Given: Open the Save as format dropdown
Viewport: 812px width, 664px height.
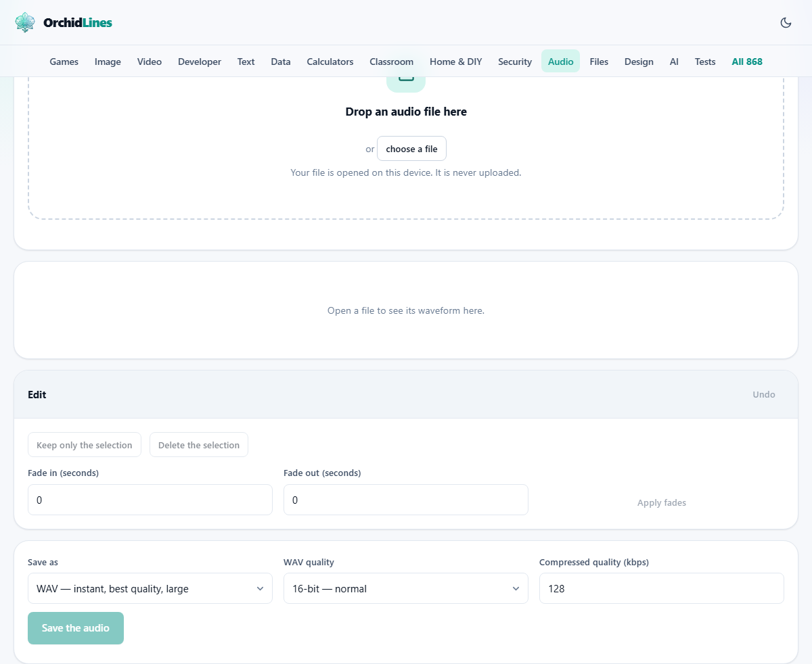Looking at the screenshot, I should pos(150,588).
